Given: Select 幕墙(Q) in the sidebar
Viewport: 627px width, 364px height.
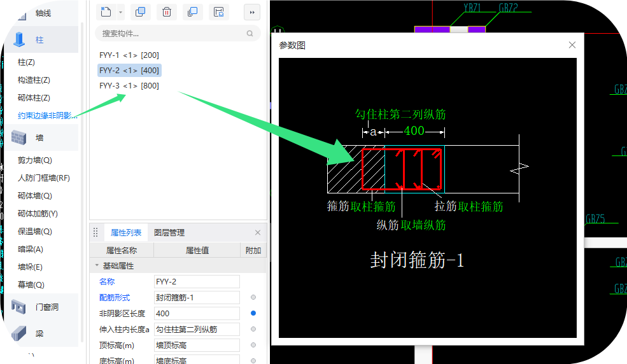Looking at the screenshot, I should (31, 285).
